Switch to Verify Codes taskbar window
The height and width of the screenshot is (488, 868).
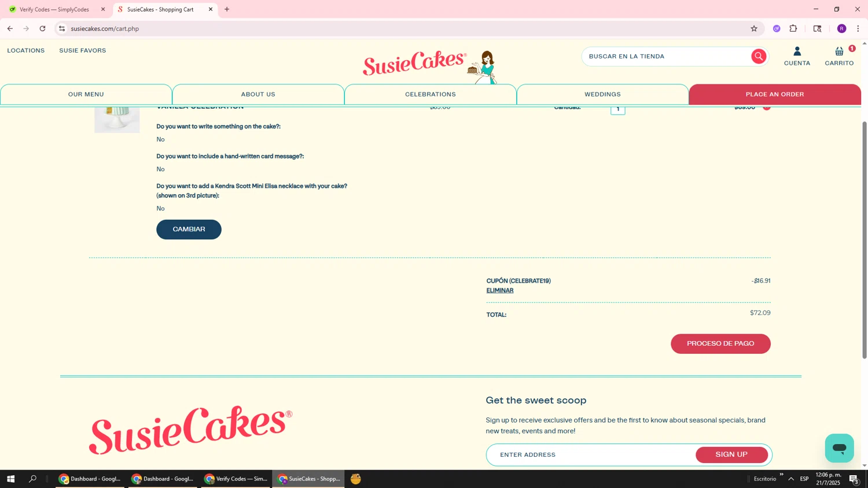pos(236,479)
